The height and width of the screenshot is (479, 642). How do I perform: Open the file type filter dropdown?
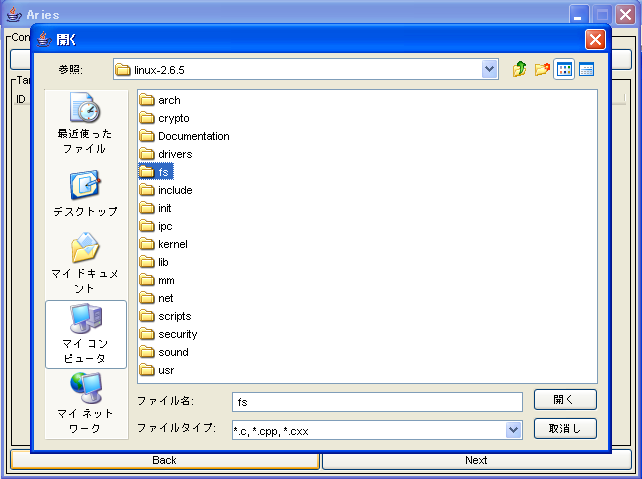tap(513, 430)
